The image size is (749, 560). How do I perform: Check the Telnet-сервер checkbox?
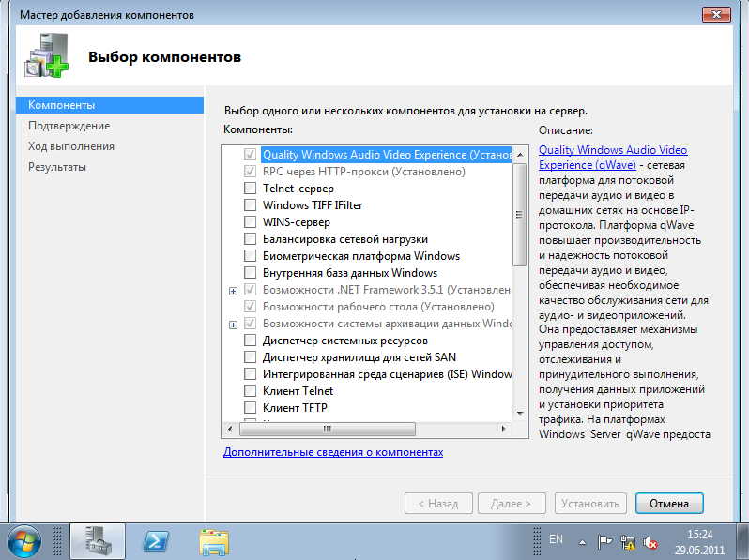[x=250, y=189]
